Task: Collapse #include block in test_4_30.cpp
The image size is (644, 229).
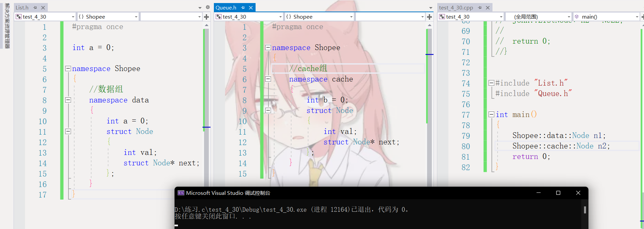Action: click(x=491, y=83)
